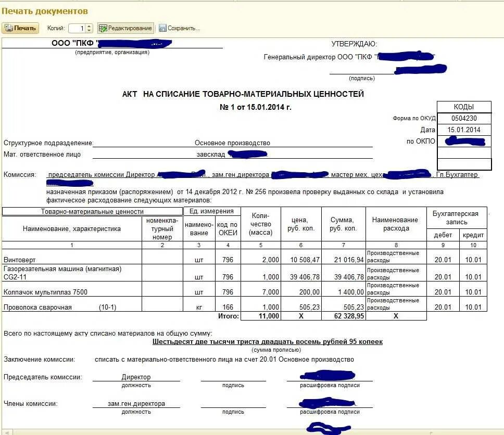Screen dimensions: 504x435
Task: Increase copies with stepper up arrow
Action: pyautogui.click(x=90, y=26)
